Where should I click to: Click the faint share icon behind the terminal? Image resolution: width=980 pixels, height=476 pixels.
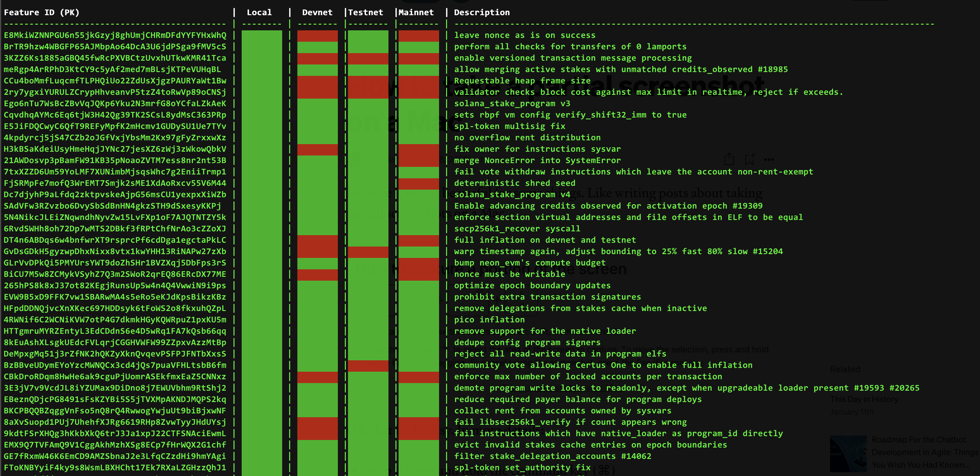tap(729, 159)
